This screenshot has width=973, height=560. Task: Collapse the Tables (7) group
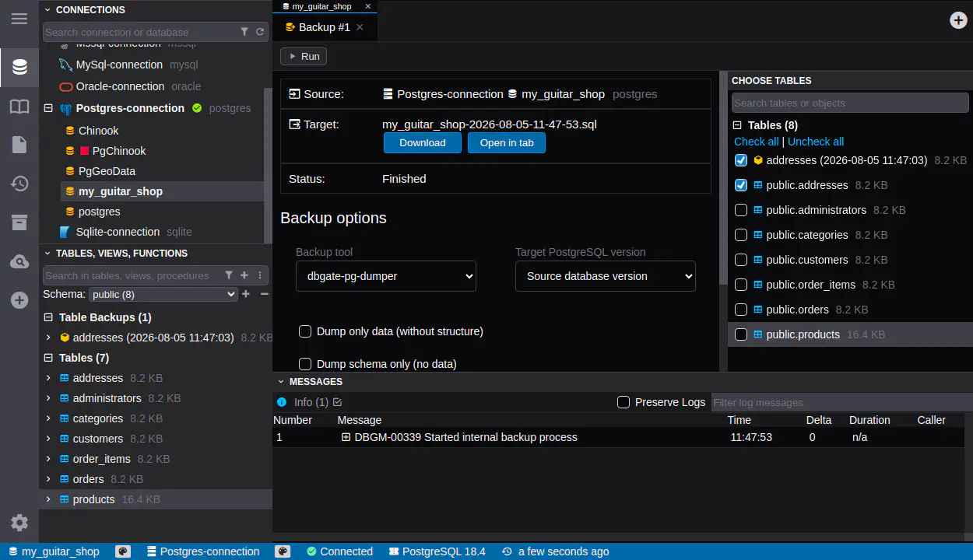pyautogui.click(x=48, y=358)
